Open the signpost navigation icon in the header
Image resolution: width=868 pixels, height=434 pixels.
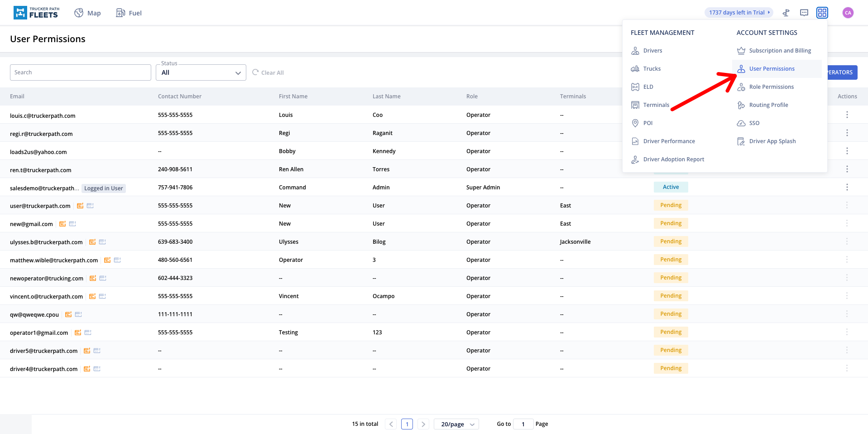(786, 12)
